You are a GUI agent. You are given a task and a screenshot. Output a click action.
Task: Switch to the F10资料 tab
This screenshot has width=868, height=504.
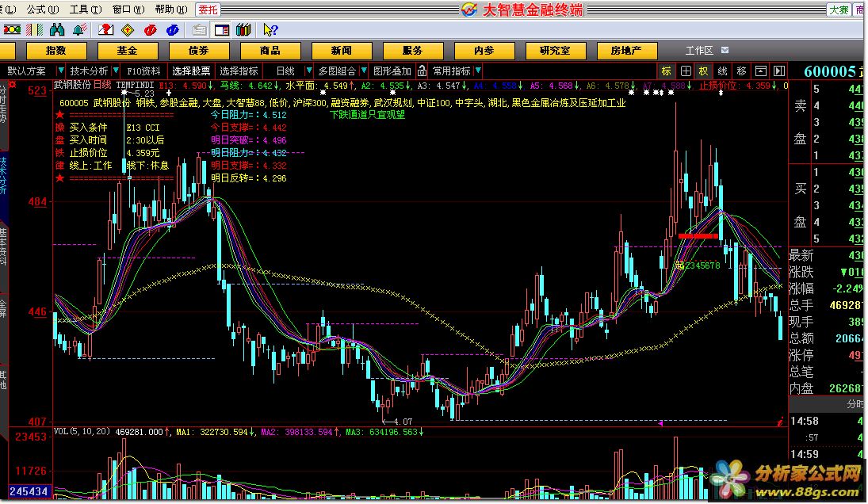click(143, 71)
